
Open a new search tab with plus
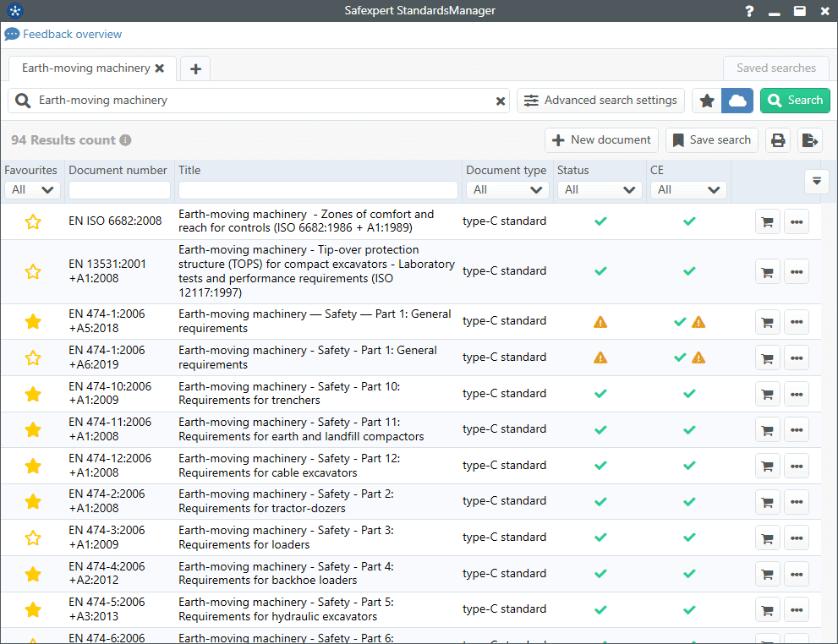click(195, 68)
